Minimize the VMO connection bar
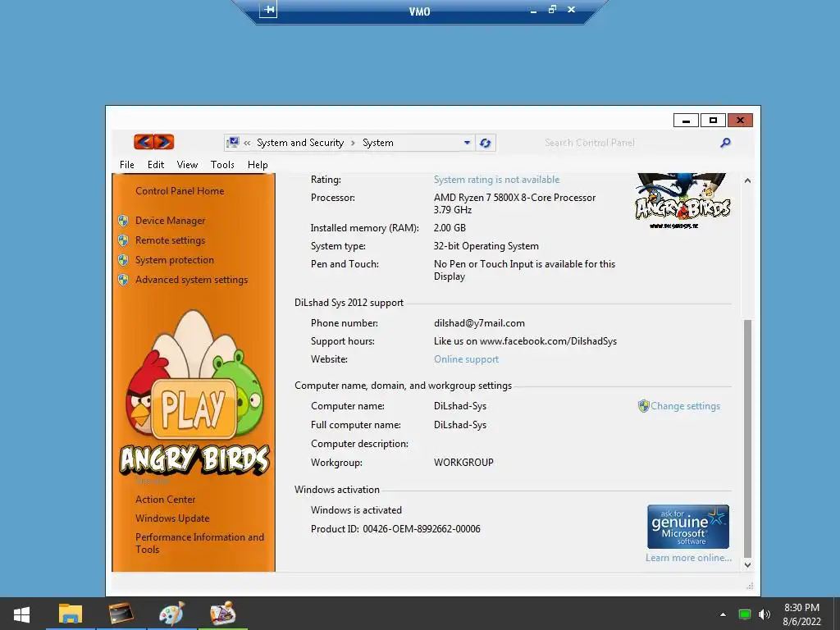Image resolution: width=840 pixels, height=630 pixels. (533, 10)
